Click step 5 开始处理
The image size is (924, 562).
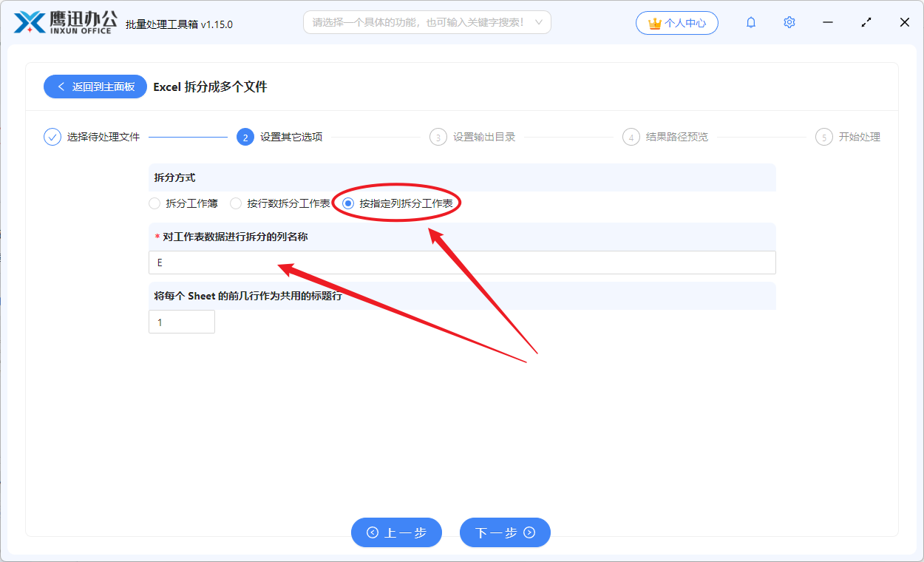823,136
